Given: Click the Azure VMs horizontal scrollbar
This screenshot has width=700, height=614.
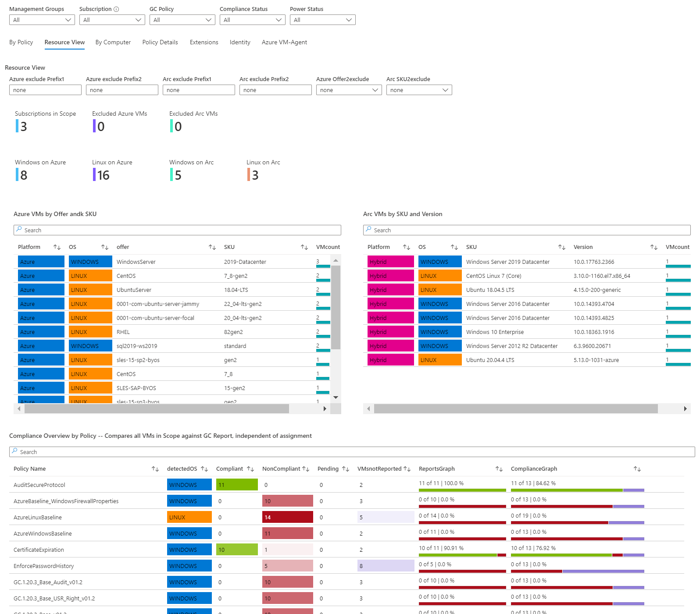Looking at the screenshot, I should coord(157,409).
